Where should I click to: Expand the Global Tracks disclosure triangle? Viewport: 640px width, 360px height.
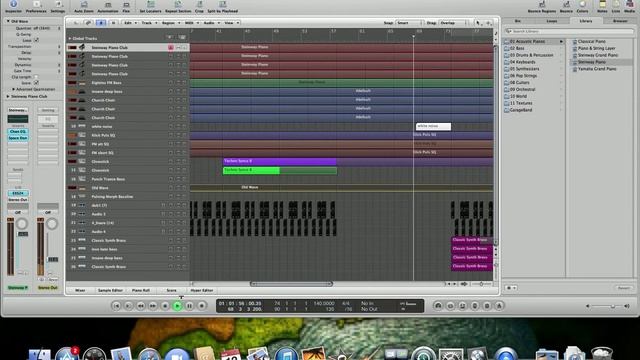point(70,38)
